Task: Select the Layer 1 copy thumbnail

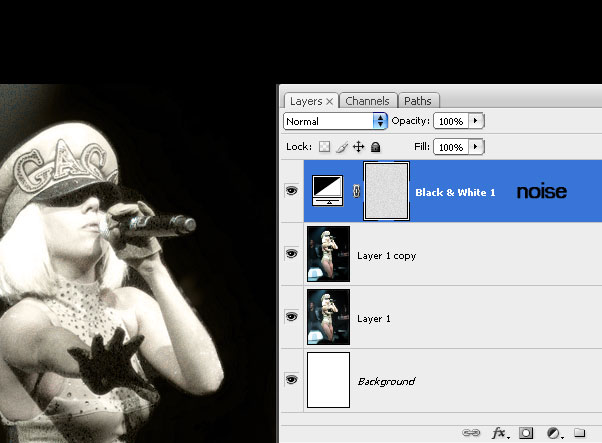Action: point(328,254)
